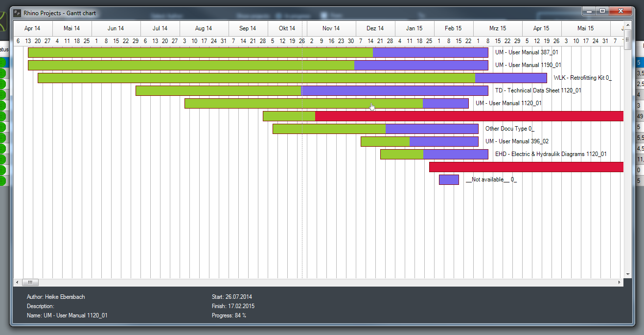Click the vertical scrollbar's down arrow
This screenshot has height=335, width=644.
pos(628,274)
